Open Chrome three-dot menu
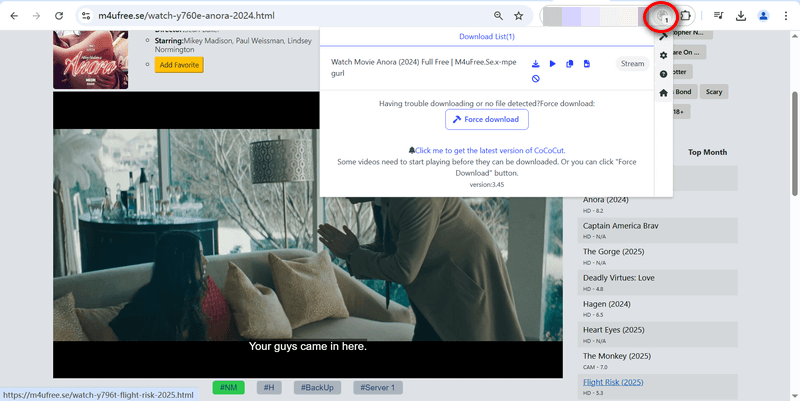Image resolution: width=800 pixels, height=401 pixels. 786,16
